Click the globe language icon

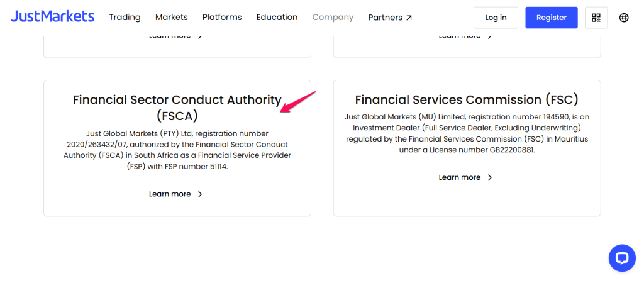(x=624, y=18)
